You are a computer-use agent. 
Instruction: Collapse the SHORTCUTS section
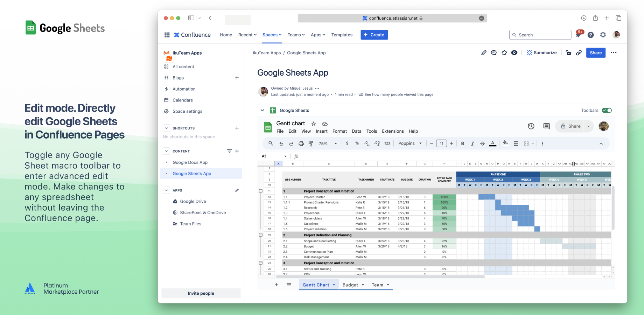[167, 128]
